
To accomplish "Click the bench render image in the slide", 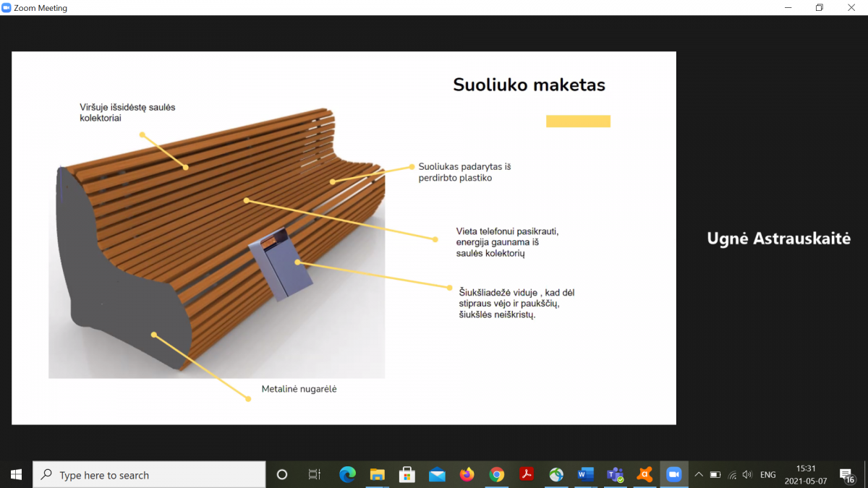I will coord(217,242).
